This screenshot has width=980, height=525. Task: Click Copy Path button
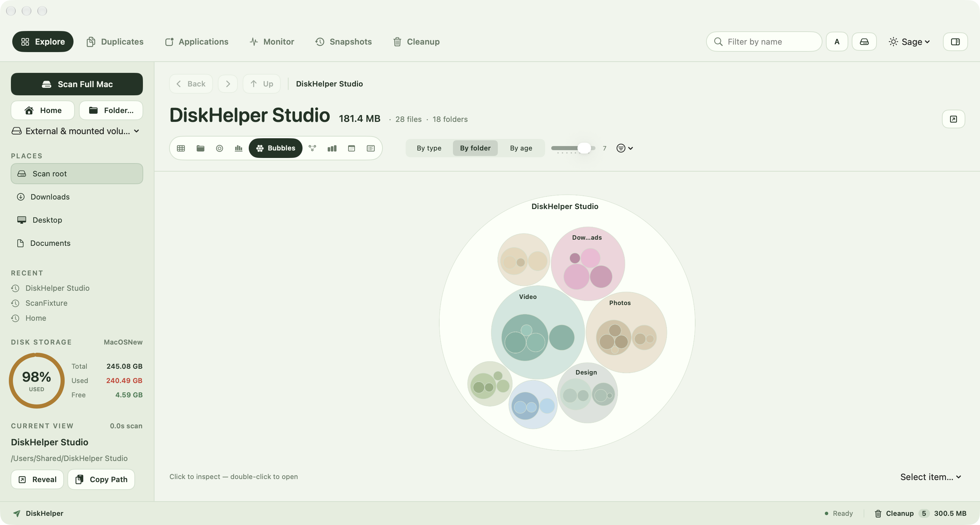coord(101,480)
